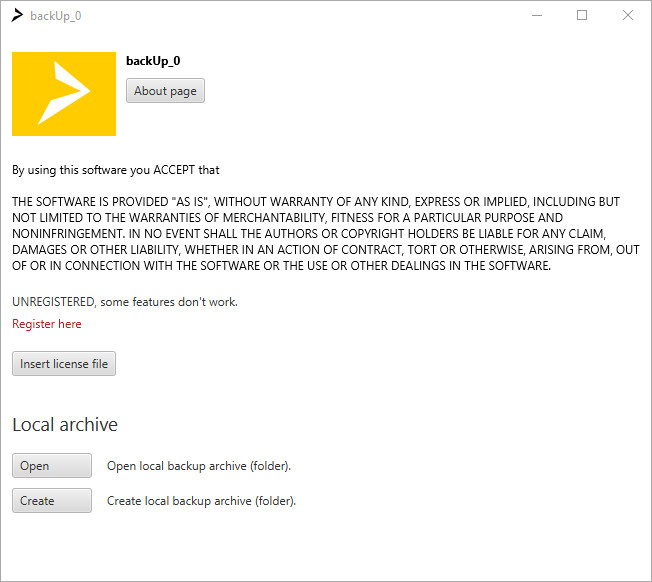The height and width of the screenshot is (582, 652).
Task: Click 'By using this software you ACCEPT that'
Action: click(x=116, y=170)
